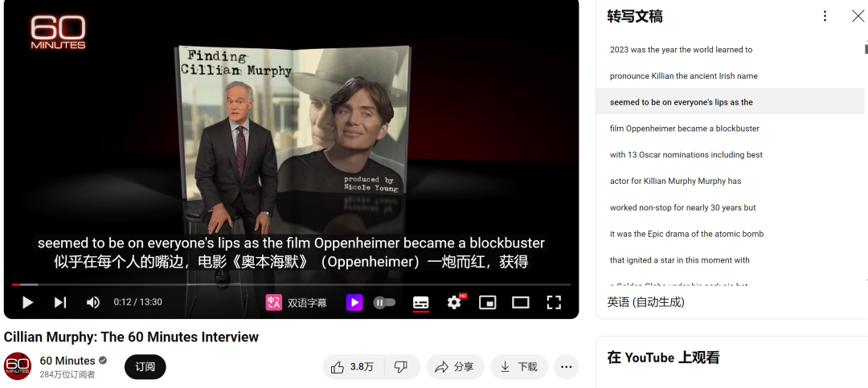Click the 分享 share button
Viewport: 868px width, 388px height.
point(455,367)
